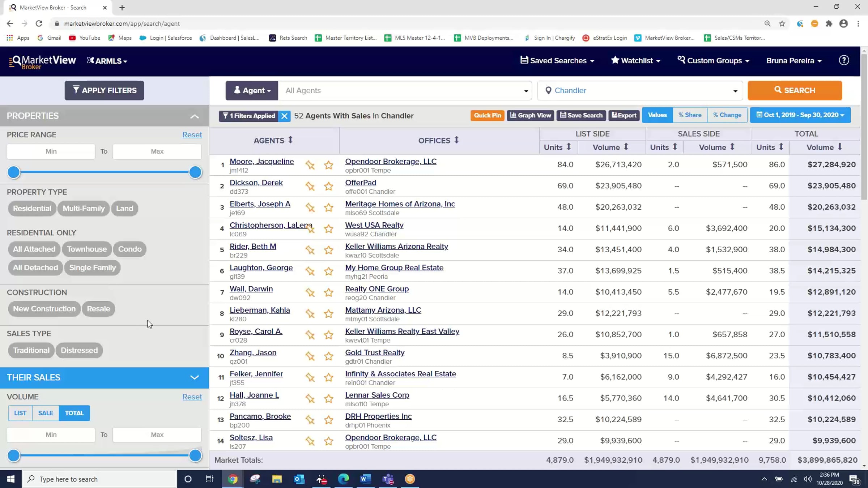868x488 pixels.
Task: Reload the browser page
Action: click(39, 23)
